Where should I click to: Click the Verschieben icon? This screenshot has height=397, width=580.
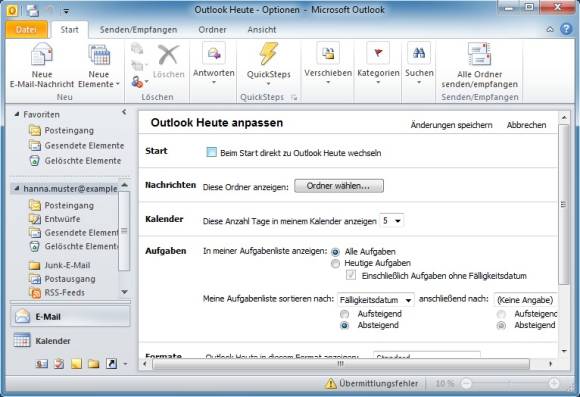[x=328, y=53]
